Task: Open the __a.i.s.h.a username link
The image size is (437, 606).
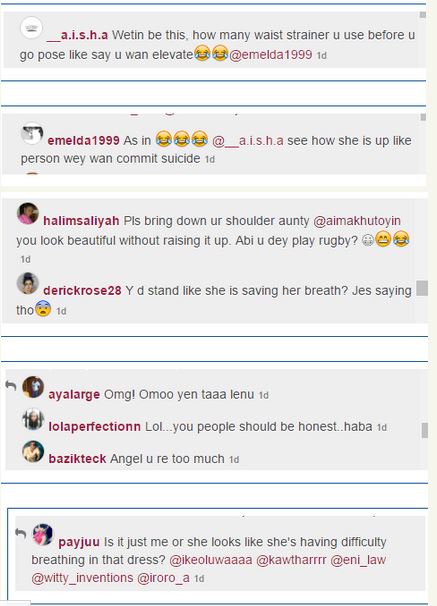Action: click(77, 35)
